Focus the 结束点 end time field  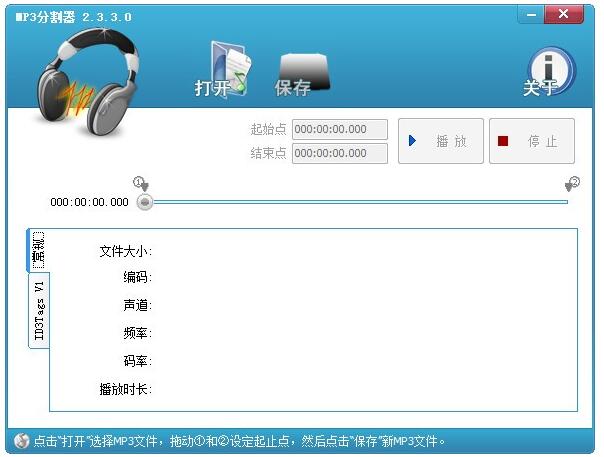(340, 153)
